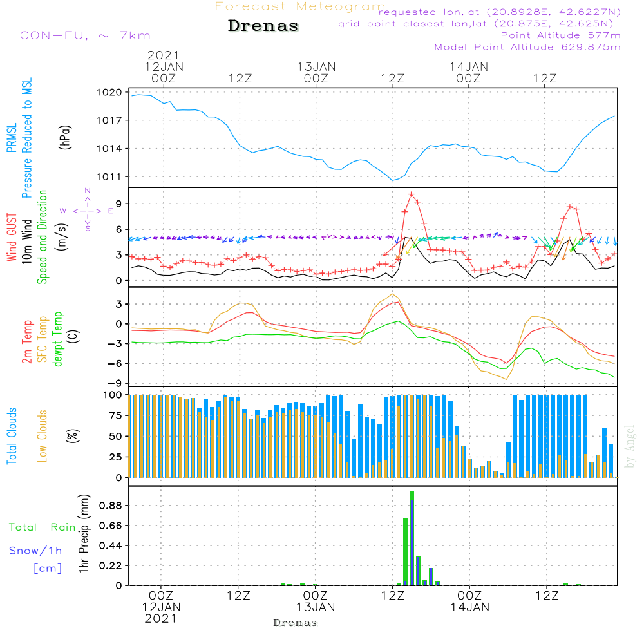
Task: Select the 'Forecast Meteogram' heading
Action: click(300, 6)
